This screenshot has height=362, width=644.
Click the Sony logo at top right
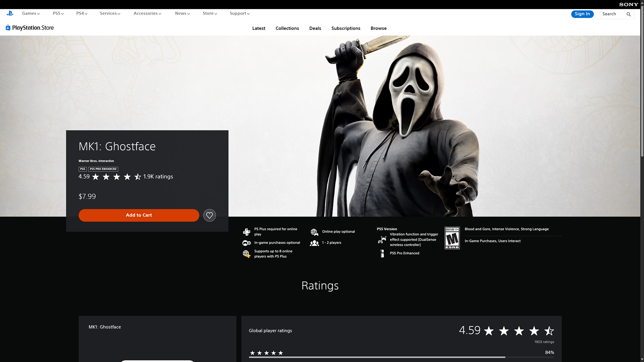coord(629,4)
